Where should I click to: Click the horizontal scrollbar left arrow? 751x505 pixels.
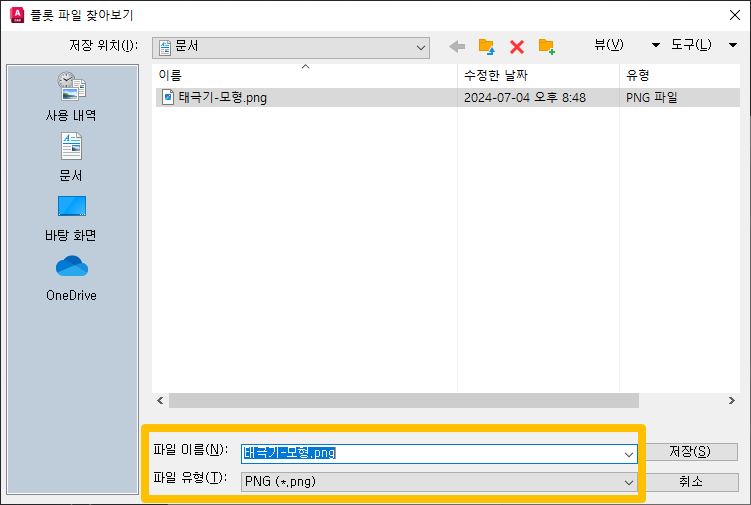160,401
